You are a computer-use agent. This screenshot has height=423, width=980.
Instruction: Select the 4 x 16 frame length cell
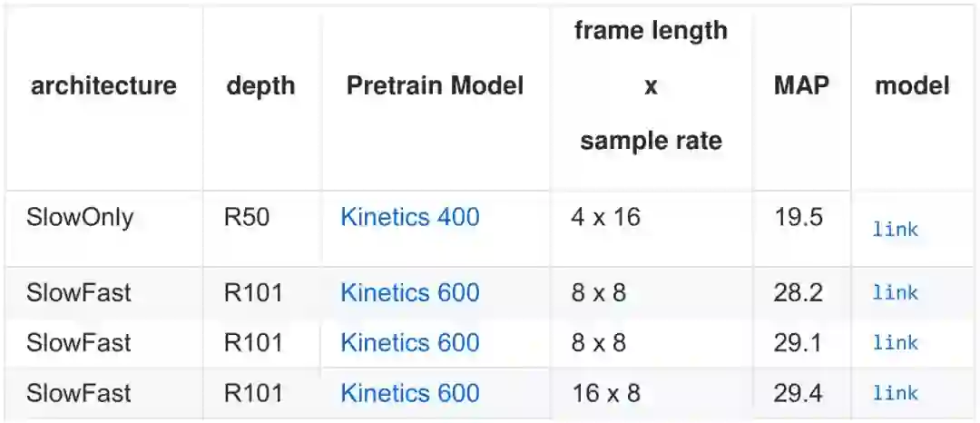(x=605, y=218)
